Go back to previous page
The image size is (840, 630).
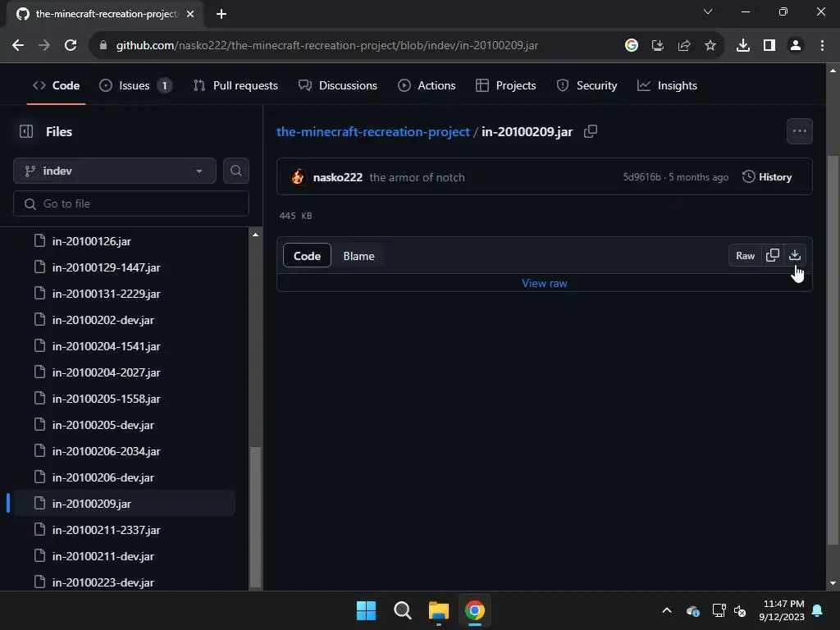[18, 46]
